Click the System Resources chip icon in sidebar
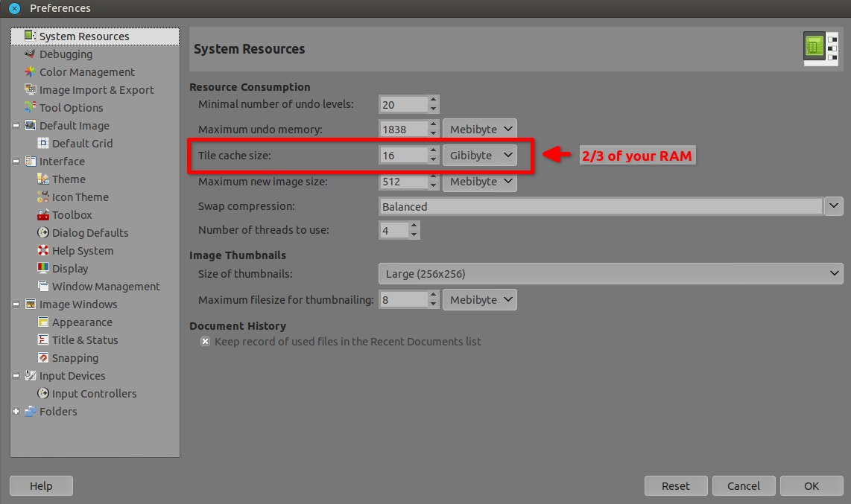The height and width of the screenshot is (504, 851). click(x=30, y=36)
